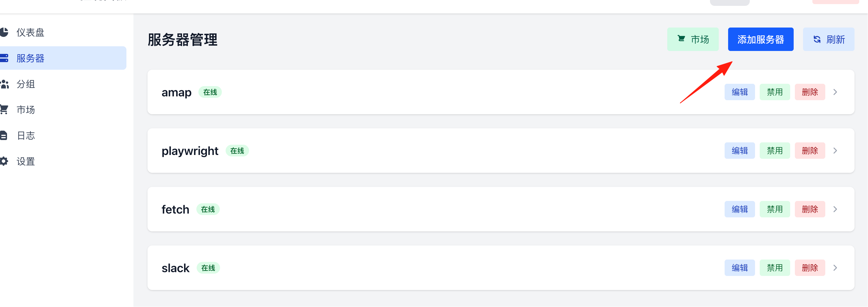
Task: Expand the fetch server details chevron
Action: click(x=835, y=209)
